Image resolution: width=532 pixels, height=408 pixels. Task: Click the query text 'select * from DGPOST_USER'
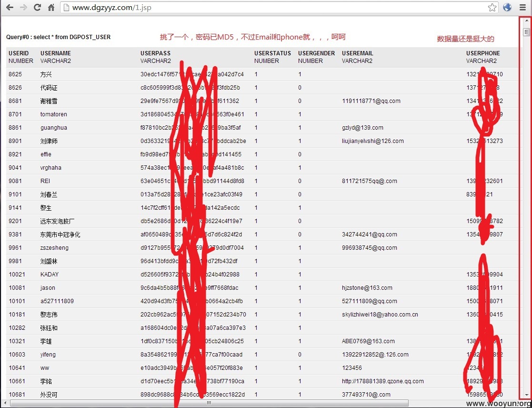(x=72, y=37)
